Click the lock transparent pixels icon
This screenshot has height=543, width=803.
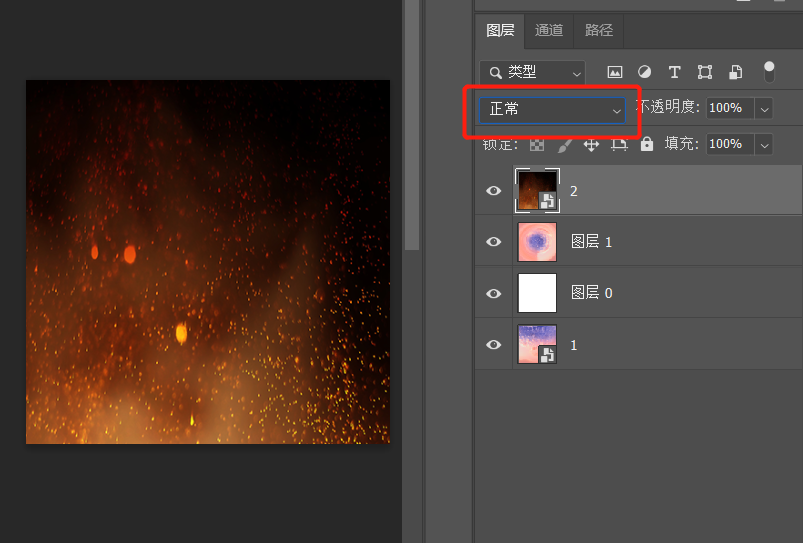[x=537, y=144]
